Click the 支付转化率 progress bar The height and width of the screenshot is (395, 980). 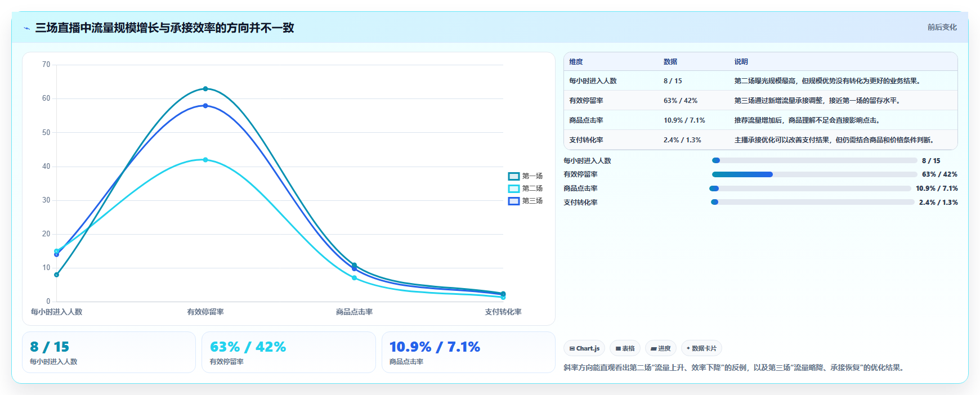812,202
